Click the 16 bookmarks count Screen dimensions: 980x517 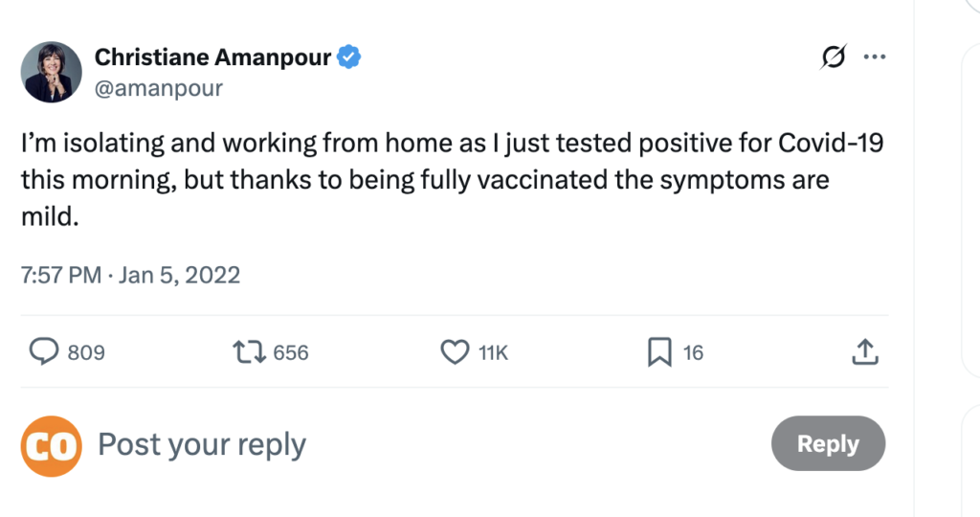(693, 353)
